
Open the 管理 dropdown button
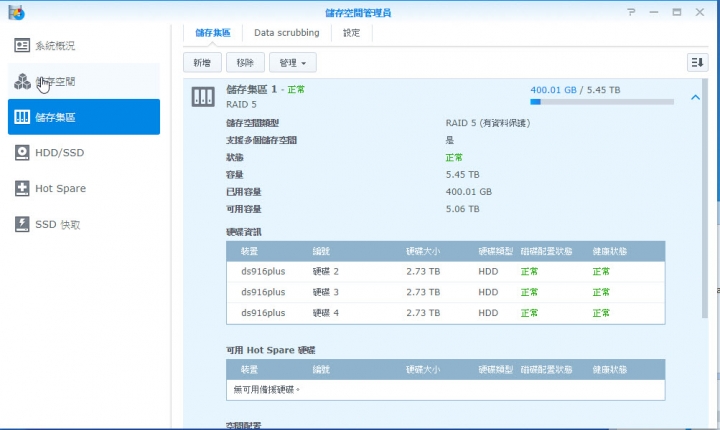(x=293, y=62)
